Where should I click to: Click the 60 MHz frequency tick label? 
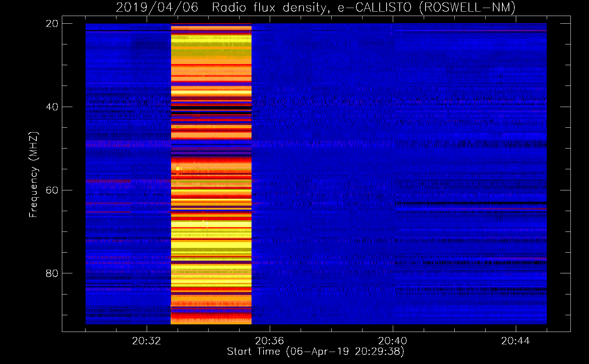pyautogui.click(x=52, y=190)
